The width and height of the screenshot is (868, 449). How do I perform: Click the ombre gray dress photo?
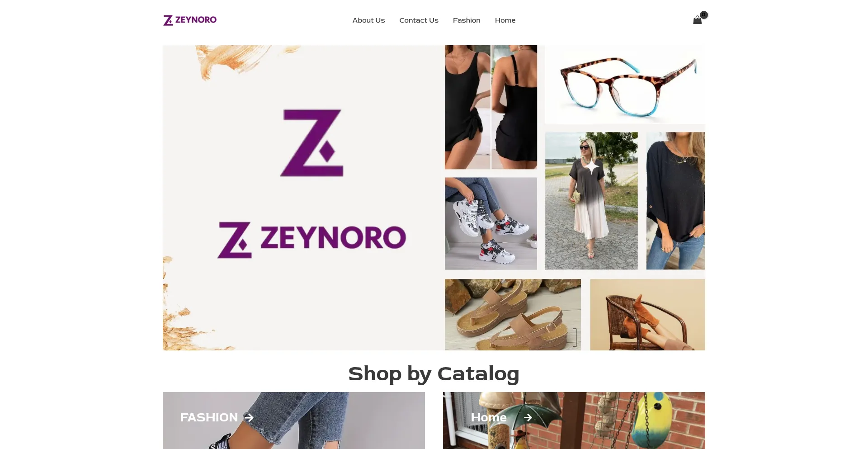591,201
